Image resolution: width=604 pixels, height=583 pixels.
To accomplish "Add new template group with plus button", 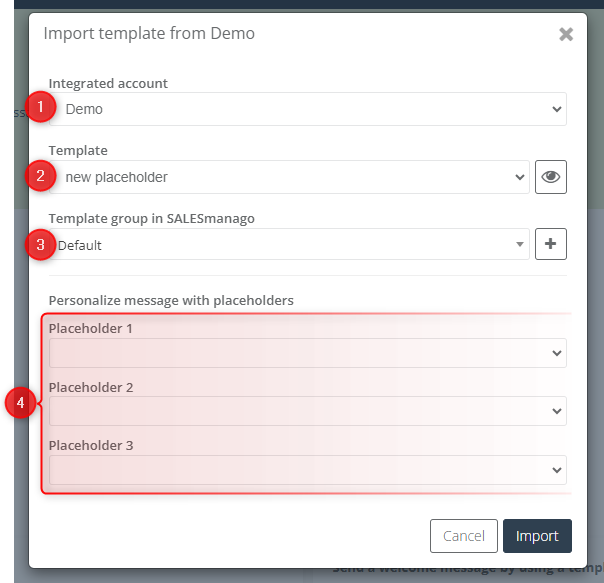I will tap(550, 244).
